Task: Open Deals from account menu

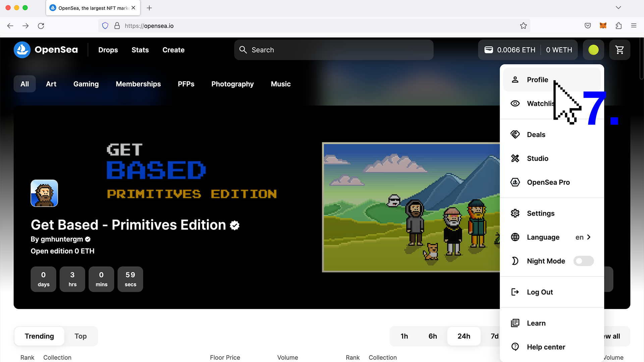Action: (x=552, y=135)
